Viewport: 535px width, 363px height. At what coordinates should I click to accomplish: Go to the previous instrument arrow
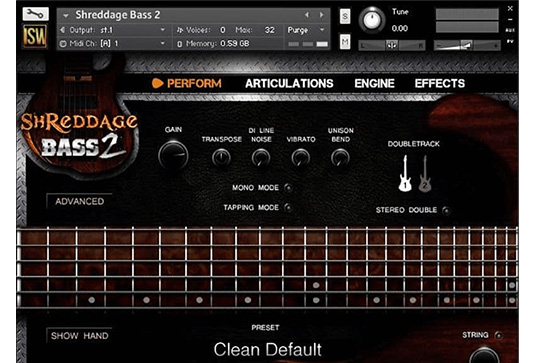coord(307,15)
